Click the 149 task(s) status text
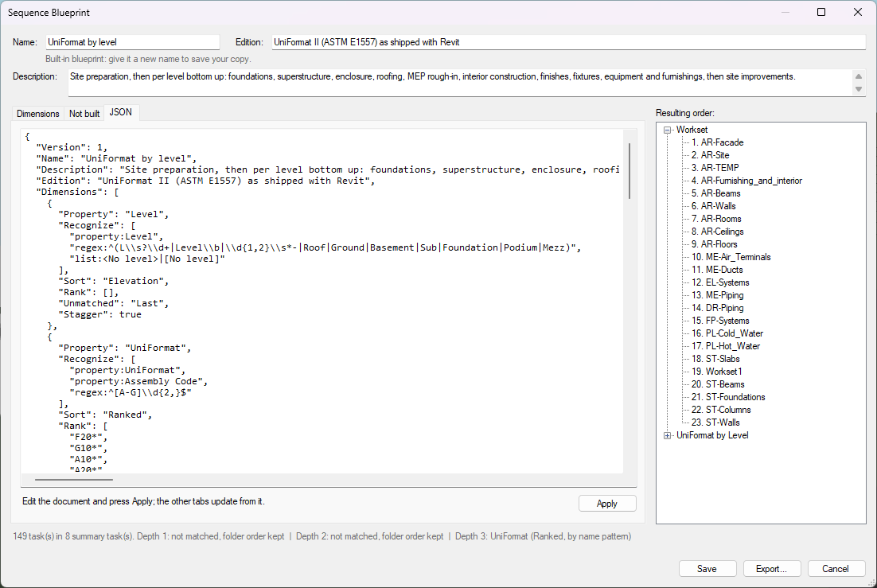877x588 pixels. click(72, 536)
